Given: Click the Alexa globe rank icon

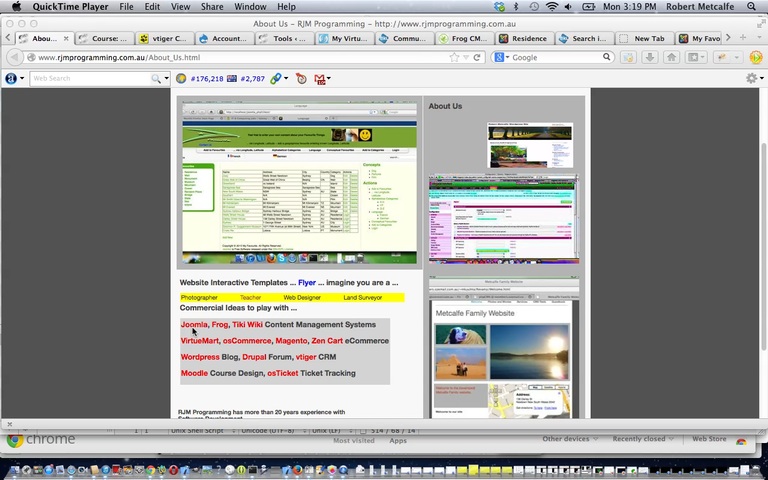Looking at the screenshot, I should [181, 78].
